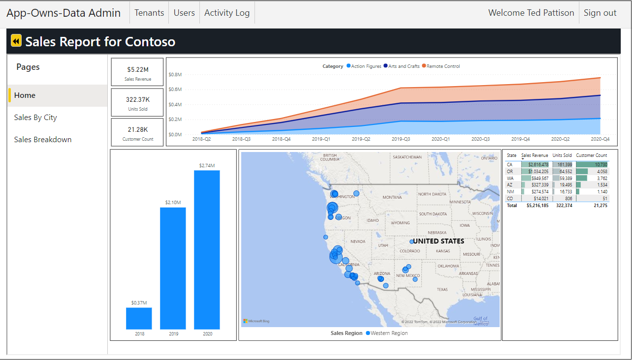Click the $0.8M y-axis label

point(175,75)
